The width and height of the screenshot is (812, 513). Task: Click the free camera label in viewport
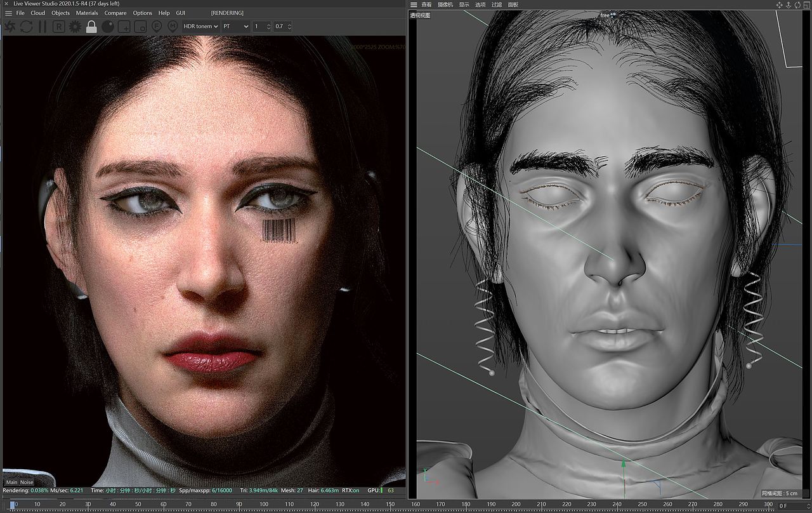[608, 15]
